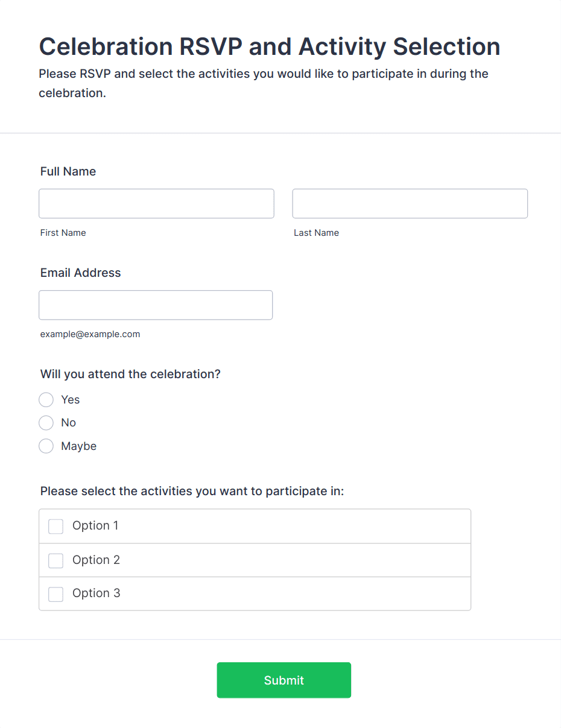Pick the Maybe radio button
The height and width of the screenshot is (728, 561).
coord(46,446)
